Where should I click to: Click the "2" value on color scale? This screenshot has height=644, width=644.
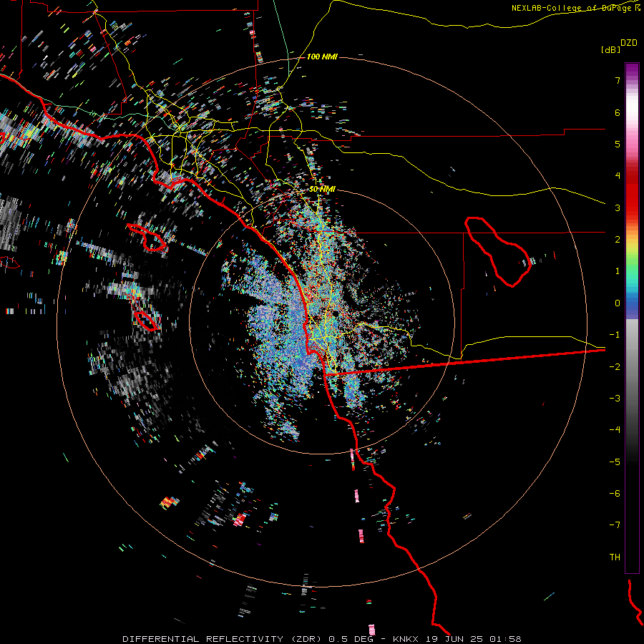point(618,240)
